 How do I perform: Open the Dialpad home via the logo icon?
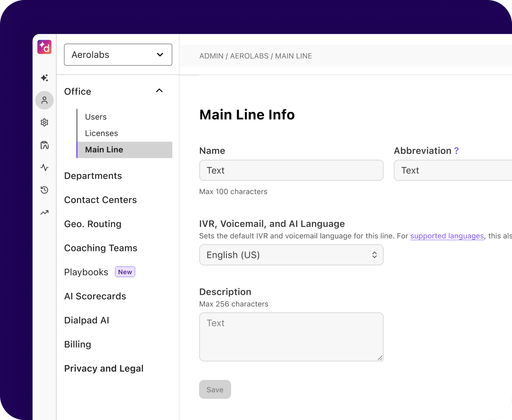(x=44, y=47)
